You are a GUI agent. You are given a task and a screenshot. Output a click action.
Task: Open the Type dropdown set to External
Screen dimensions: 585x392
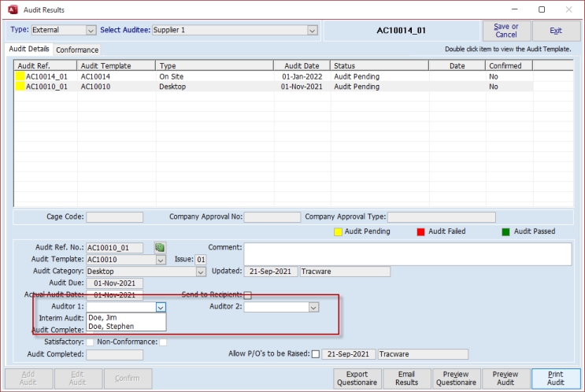(x=90, y=30)
